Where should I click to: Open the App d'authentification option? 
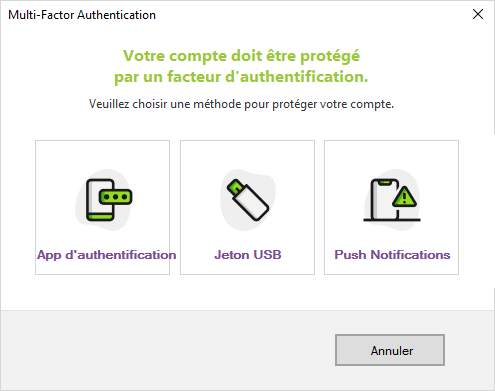pyautogui.click(x=106, y=255)
